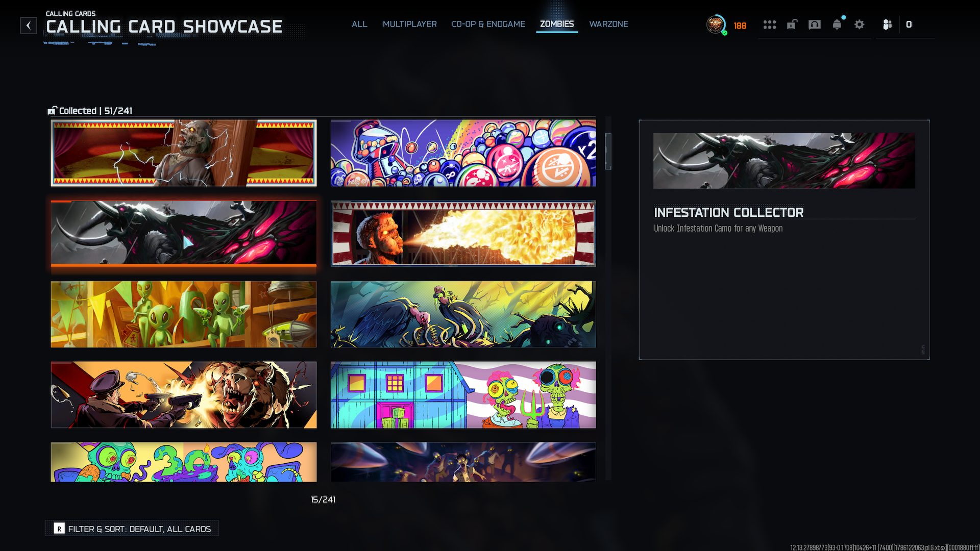Viewport: 980px width, 551px height.
Task: Click the CALLING CARD SHOWCASE heading
Action: coord(164,27)
